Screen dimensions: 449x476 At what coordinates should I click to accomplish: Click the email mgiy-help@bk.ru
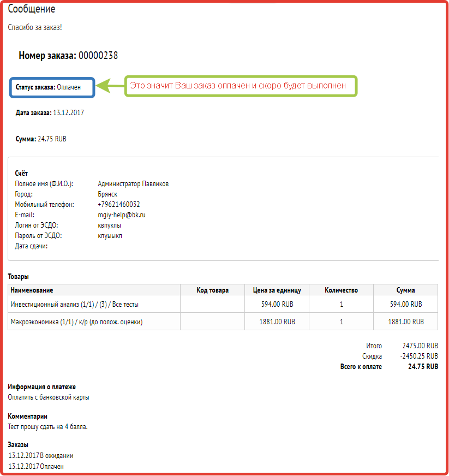tap(122, 215)
